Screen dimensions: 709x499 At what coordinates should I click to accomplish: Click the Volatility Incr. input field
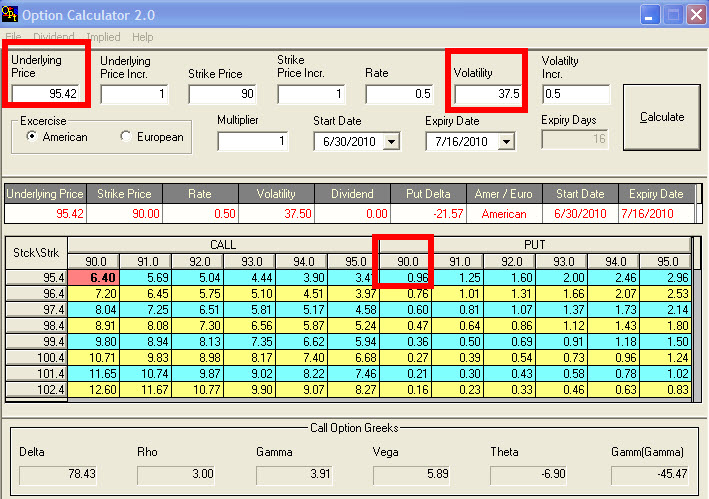(575, 94)
